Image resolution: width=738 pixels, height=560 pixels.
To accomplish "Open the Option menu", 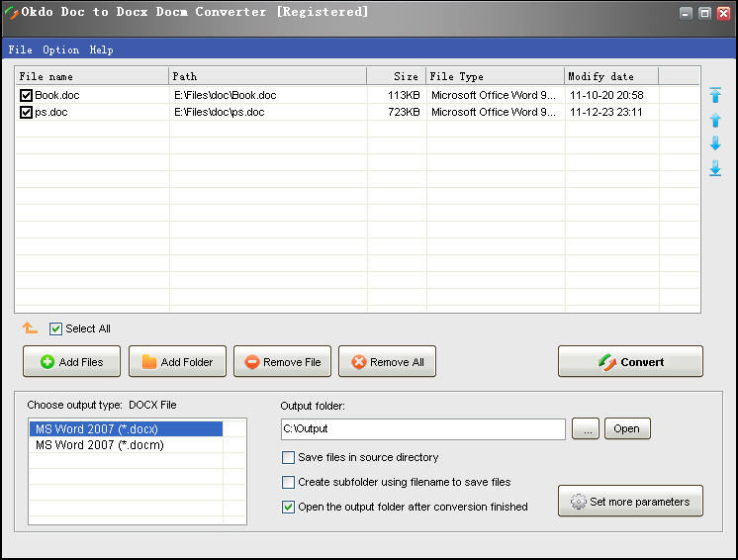I will [x=60, y=49].
